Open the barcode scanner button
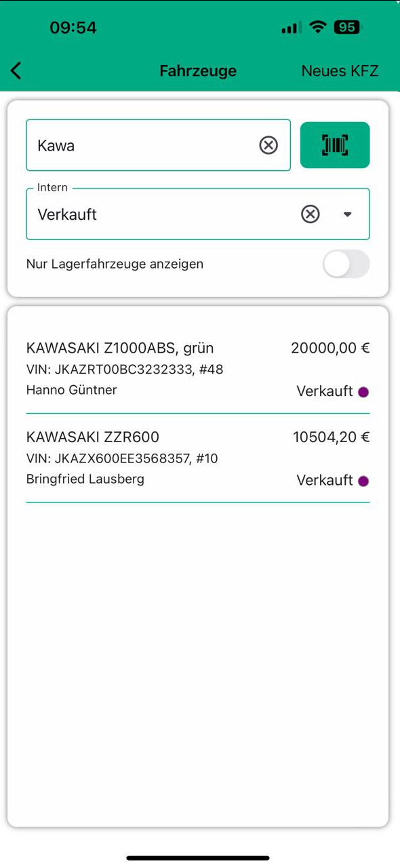Viewport: 400px width, 868px height. [x=335, y=145]
